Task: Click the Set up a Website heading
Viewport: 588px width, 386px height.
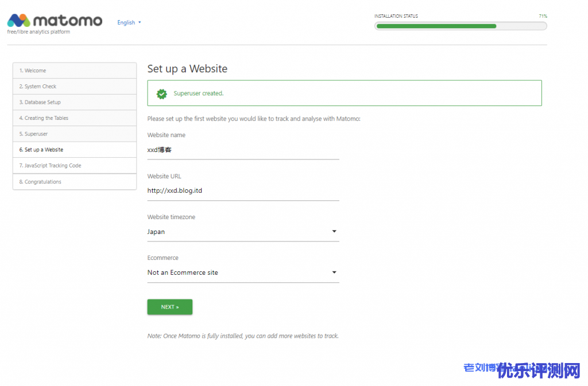Action: tap(187, 69)
